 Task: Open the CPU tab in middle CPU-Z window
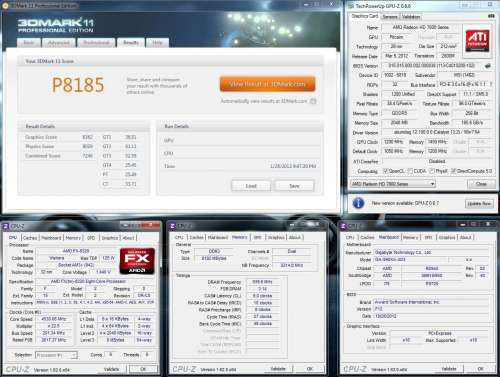(x=179, y=237)
